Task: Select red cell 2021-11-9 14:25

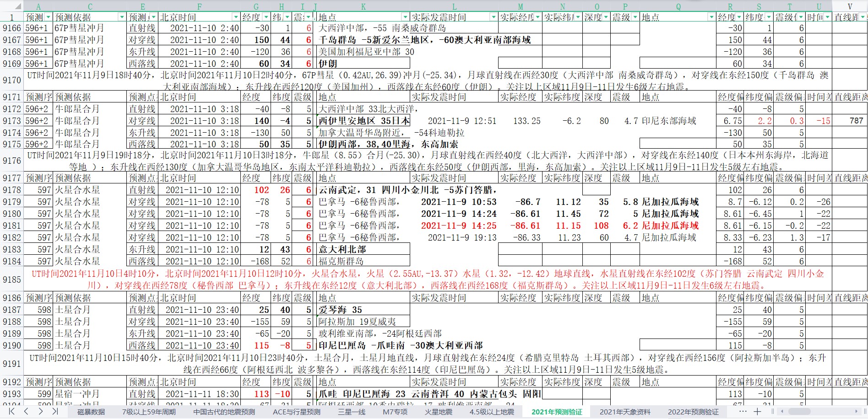Action: pyautogui.click(x=454, y=226)
